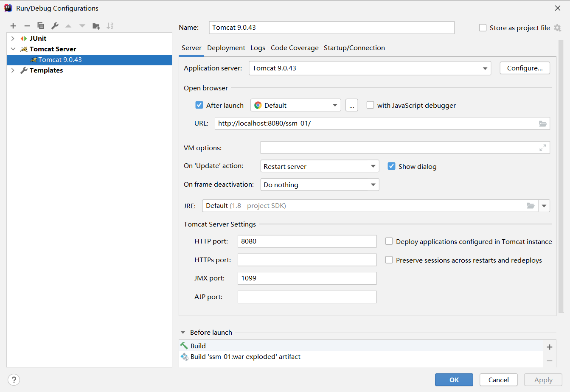Switch to the Code Coverage tab

(x=295, y=48)
